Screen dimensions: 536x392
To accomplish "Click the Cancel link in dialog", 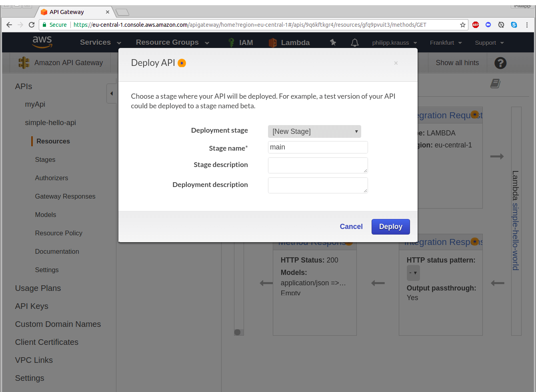I will pyautogui.click(x=351, y=227).
